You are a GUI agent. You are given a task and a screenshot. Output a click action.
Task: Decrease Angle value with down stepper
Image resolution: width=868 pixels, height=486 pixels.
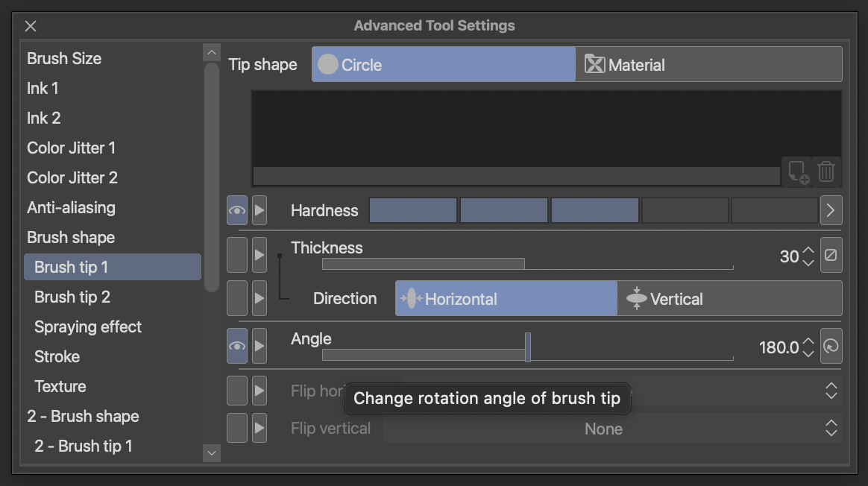[808, 353]
